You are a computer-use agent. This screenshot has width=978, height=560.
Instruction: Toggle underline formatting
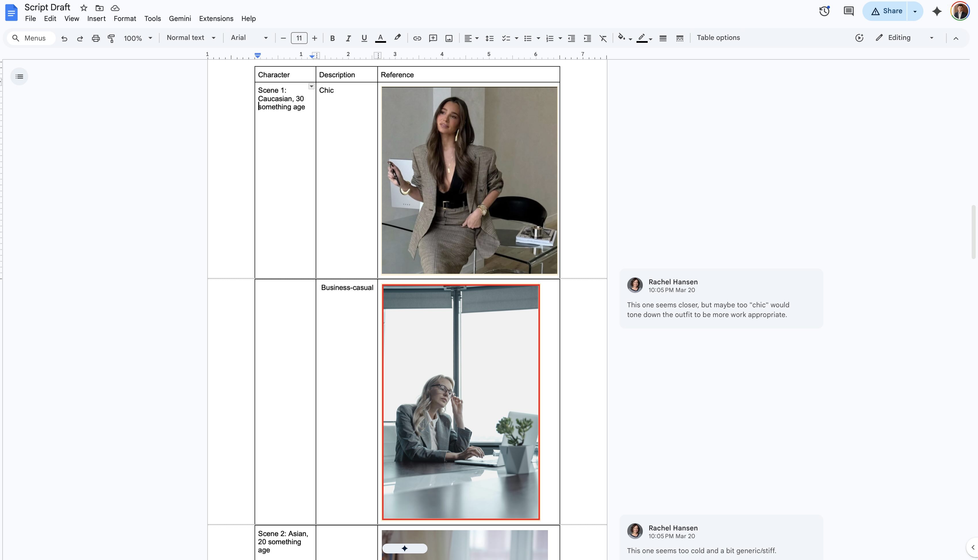pyautogui.click(x=364, y=38)
